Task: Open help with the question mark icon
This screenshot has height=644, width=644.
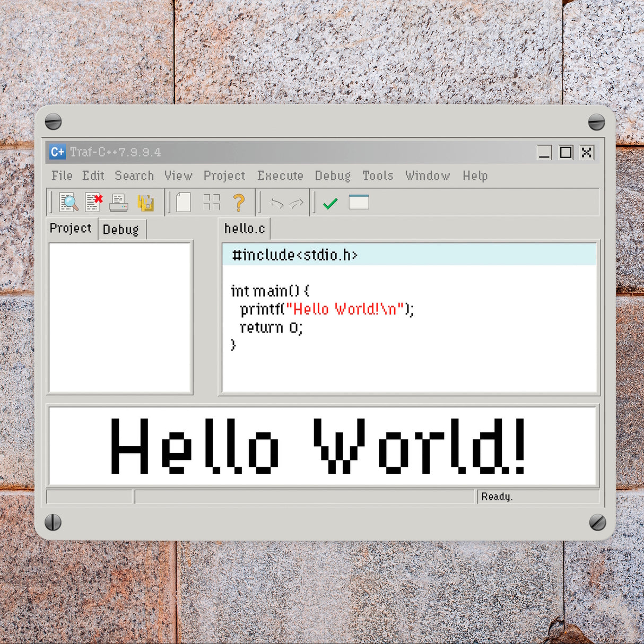Action: [239, 203]
